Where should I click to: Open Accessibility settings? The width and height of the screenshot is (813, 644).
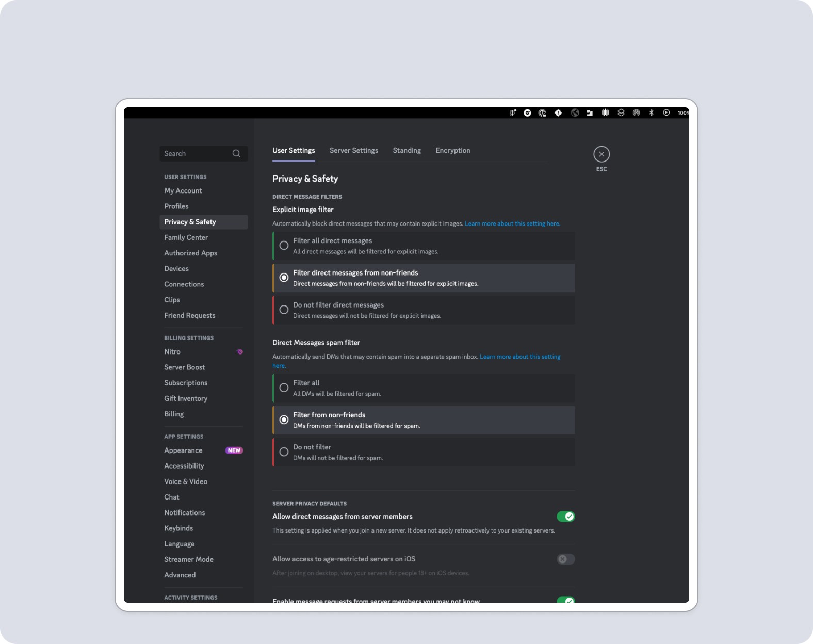click(203, 466)
